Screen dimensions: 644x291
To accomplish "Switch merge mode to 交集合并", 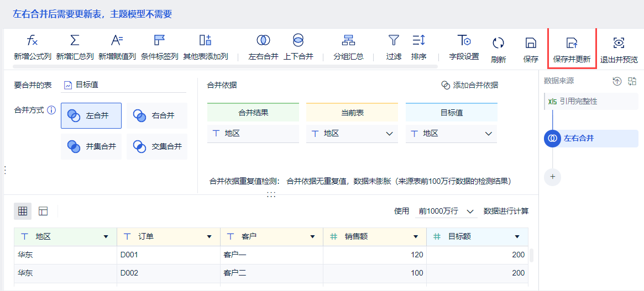I will [157, 146].
